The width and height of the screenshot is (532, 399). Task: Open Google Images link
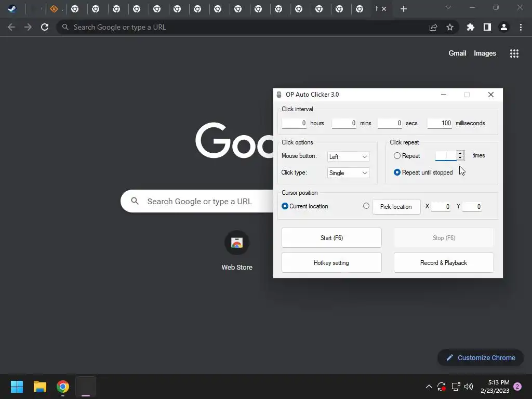(x=485, y=54)
